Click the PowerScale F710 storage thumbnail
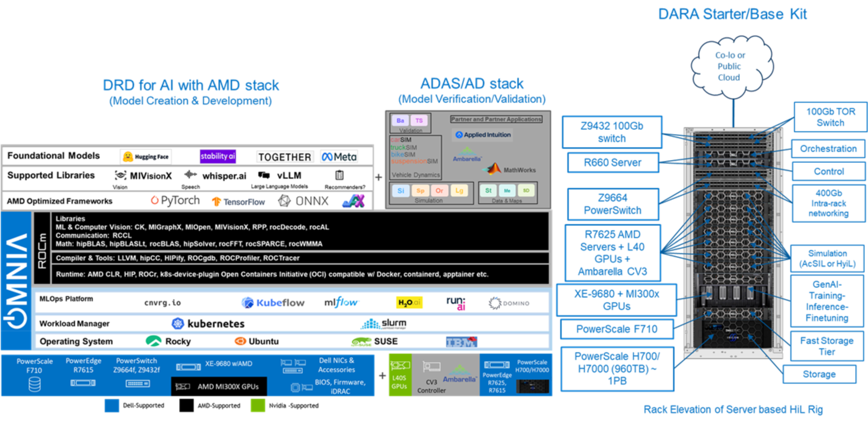The height and width of the screenshot is (422, 868). click(30, 393)
